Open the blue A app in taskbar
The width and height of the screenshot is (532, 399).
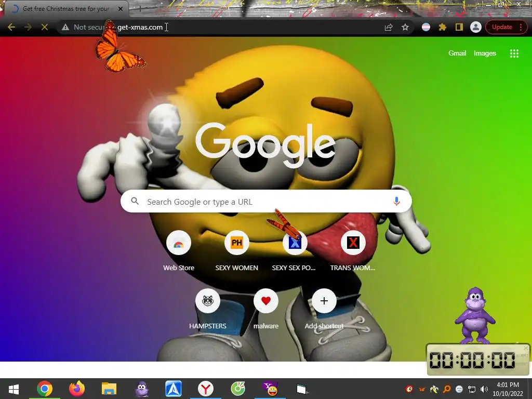pos(174,389)
